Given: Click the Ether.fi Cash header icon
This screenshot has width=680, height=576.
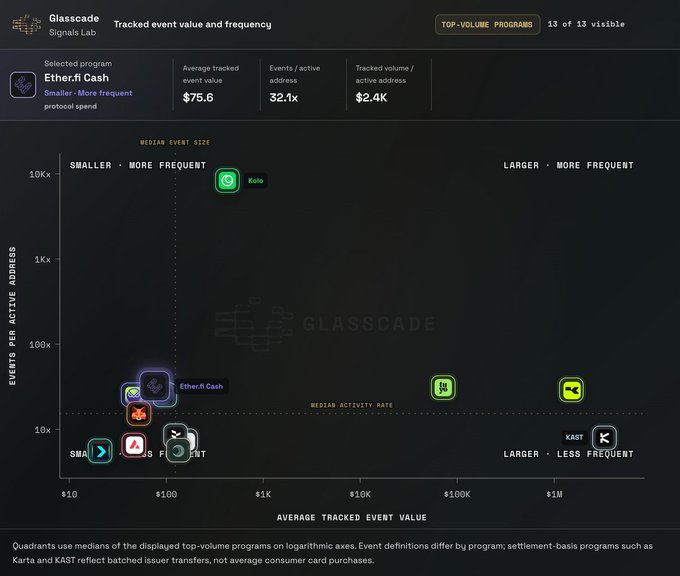Looking at the screenshot, I should click(23, 85).
